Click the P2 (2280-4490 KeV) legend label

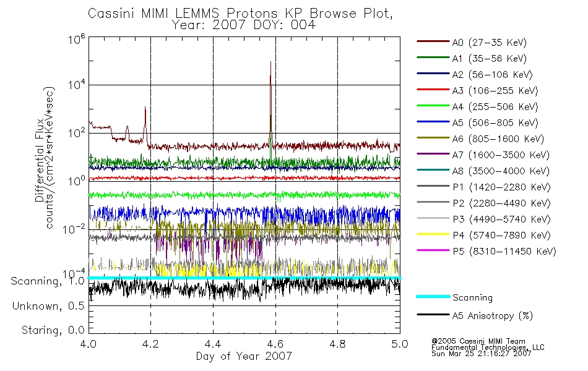pyautogui.click(x=501, y=203)
